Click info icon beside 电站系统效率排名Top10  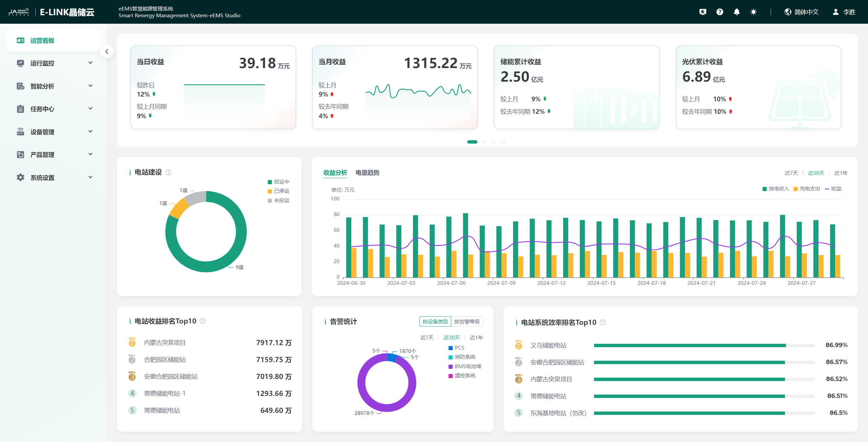(603, 322)
